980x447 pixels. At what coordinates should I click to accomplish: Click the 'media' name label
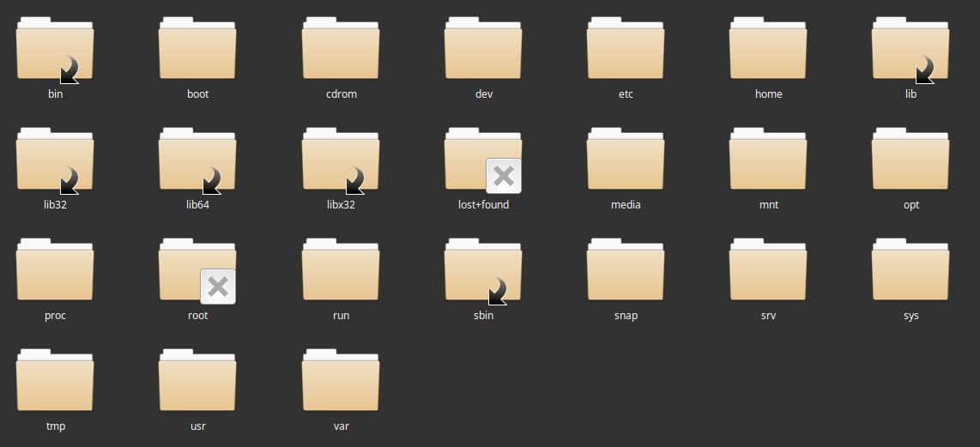[x=626, y=204]
